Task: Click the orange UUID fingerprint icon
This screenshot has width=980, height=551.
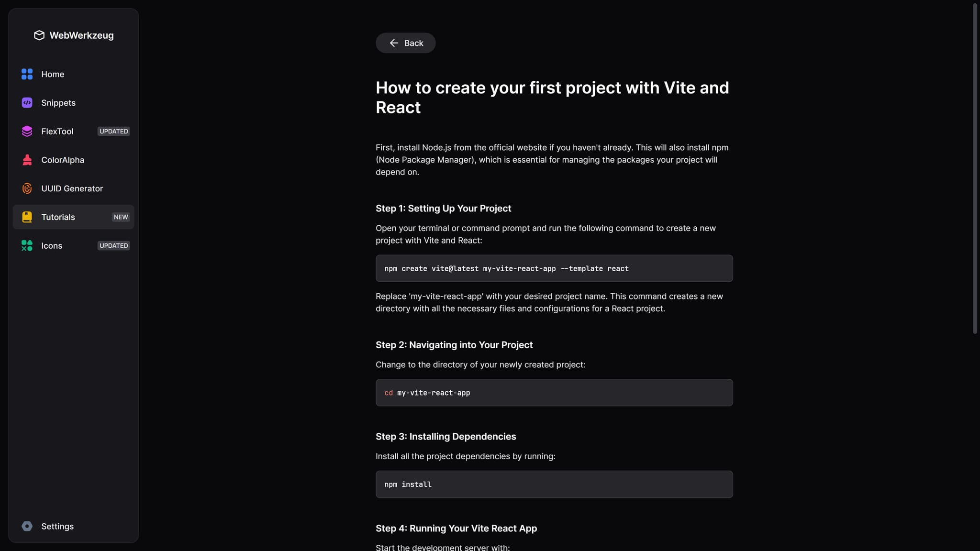Action: point(27,188)
